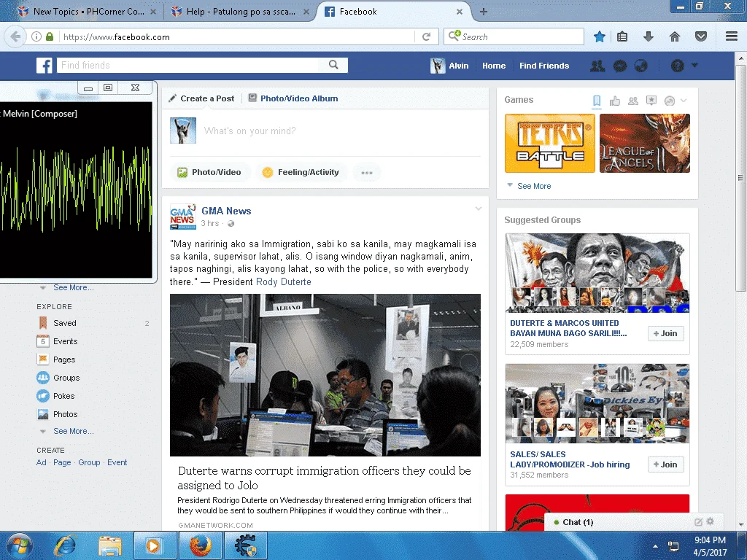Join the Duterte & Marcos United group
The width and height of the screenshot is (747, 560).
665,333
